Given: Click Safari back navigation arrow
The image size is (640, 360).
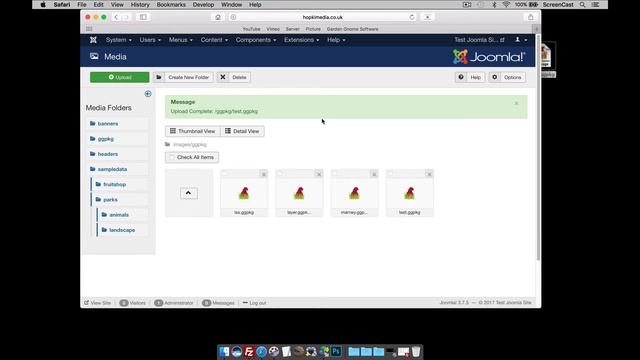Looking at the screenshot, I should (116, 17).
